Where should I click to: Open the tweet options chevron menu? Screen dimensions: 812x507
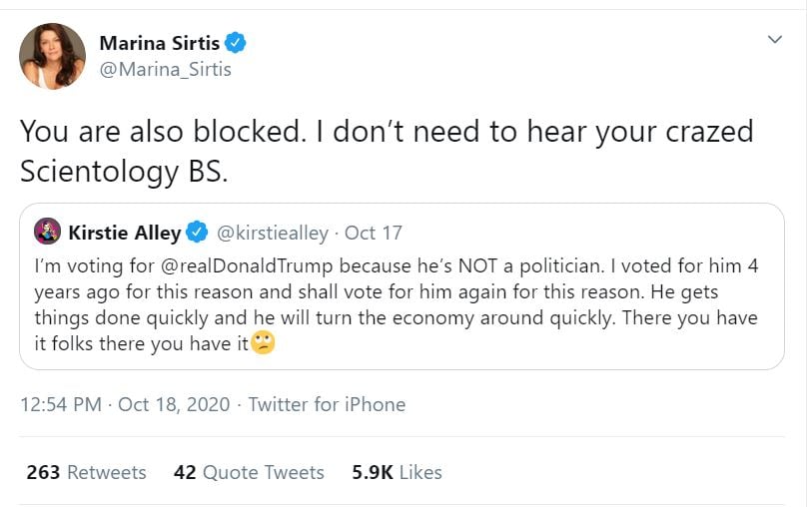coord(774,39)
